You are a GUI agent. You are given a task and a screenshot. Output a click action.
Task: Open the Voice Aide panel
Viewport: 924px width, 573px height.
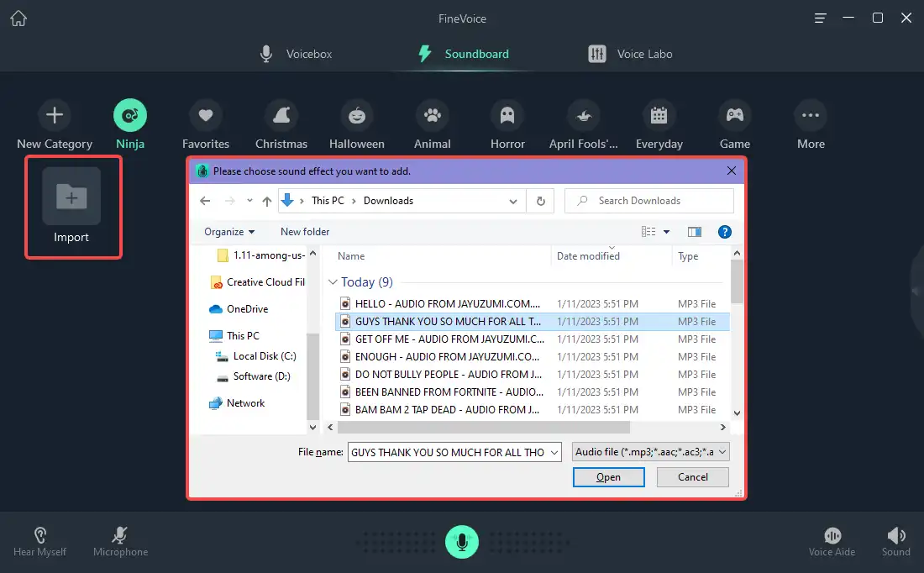(832, 542)
